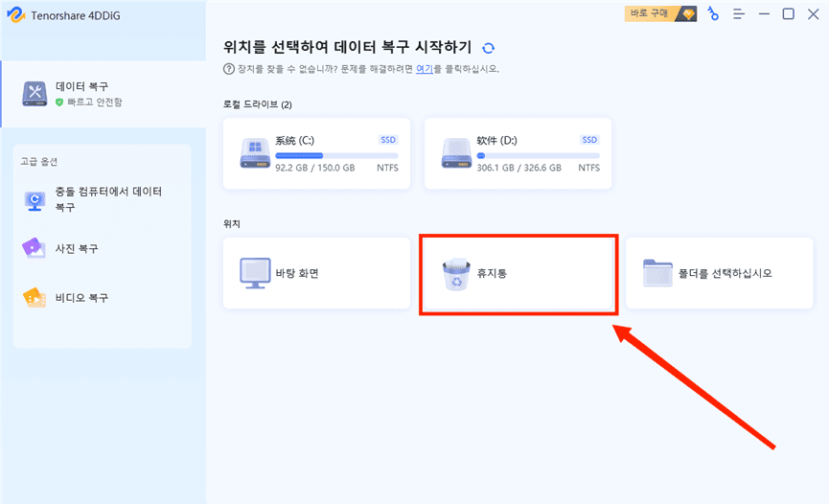
Task: Click the 위치 section heading
Action: 232,223
